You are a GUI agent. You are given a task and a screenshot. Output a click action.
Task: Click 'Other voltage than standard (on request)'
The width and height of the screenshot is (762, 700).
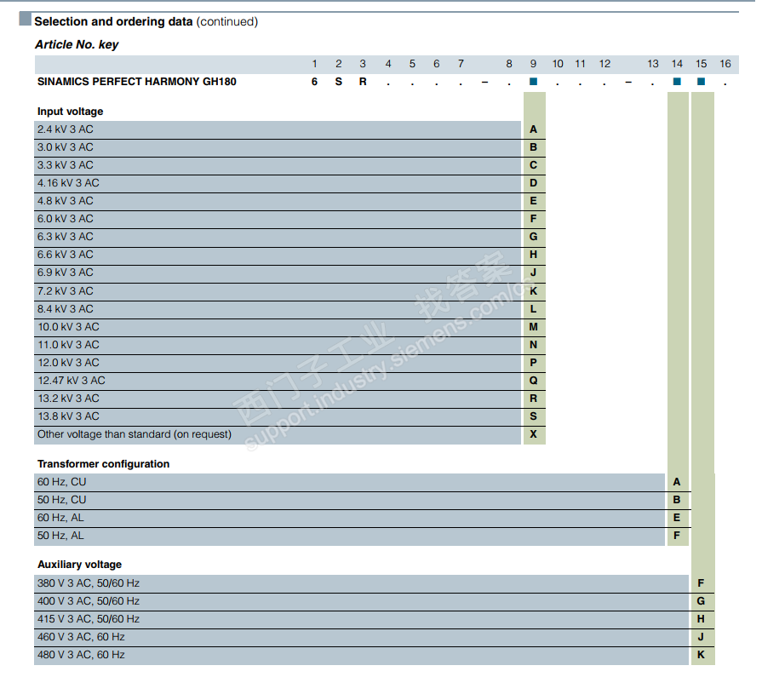tap(135, 434)
